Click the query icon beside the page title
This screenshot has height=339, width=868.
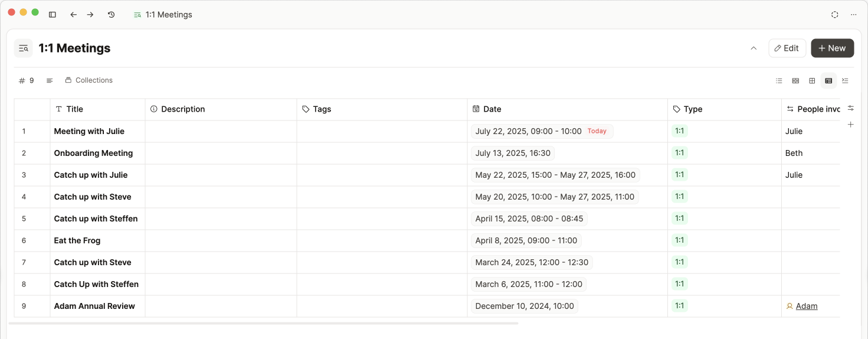(x=24, y=48)
